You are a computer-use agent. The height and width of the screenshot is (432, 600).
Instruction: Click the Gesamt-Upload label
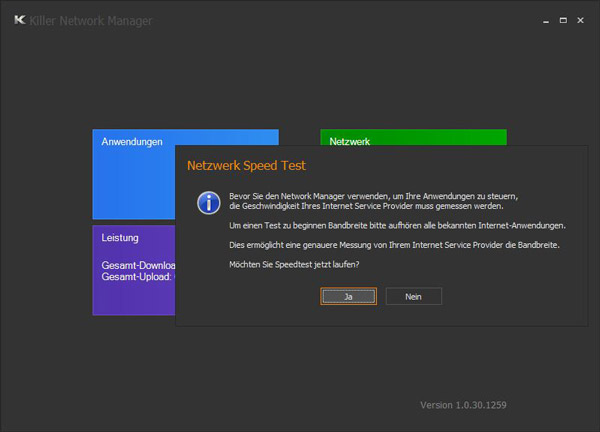pyautogui.click(x=136, y=277)
